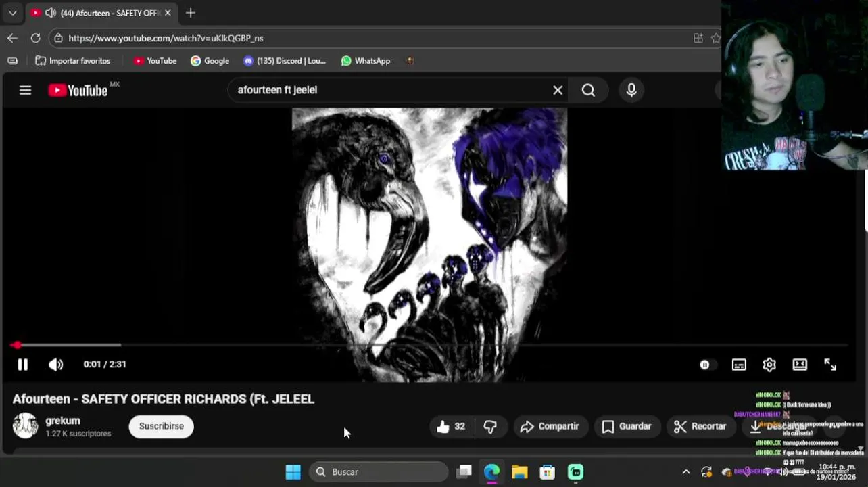Image resolution: width=868 pixels, height=487 pixels.
Task: Subscribe with the Suscribirse button
Action: (x=161, y=426)
